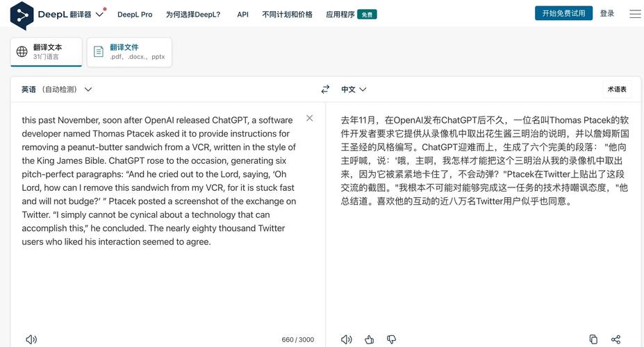
Task: Click the 免费 badge beside 应用程序
Action: coord(368,15)
